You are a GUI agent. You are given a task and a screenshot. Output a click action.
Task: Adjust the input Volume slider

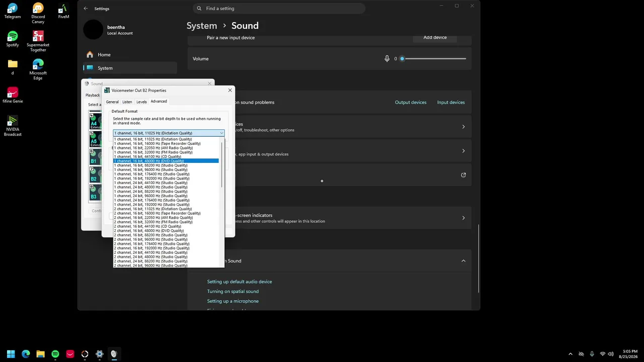[x=434, y=59]
